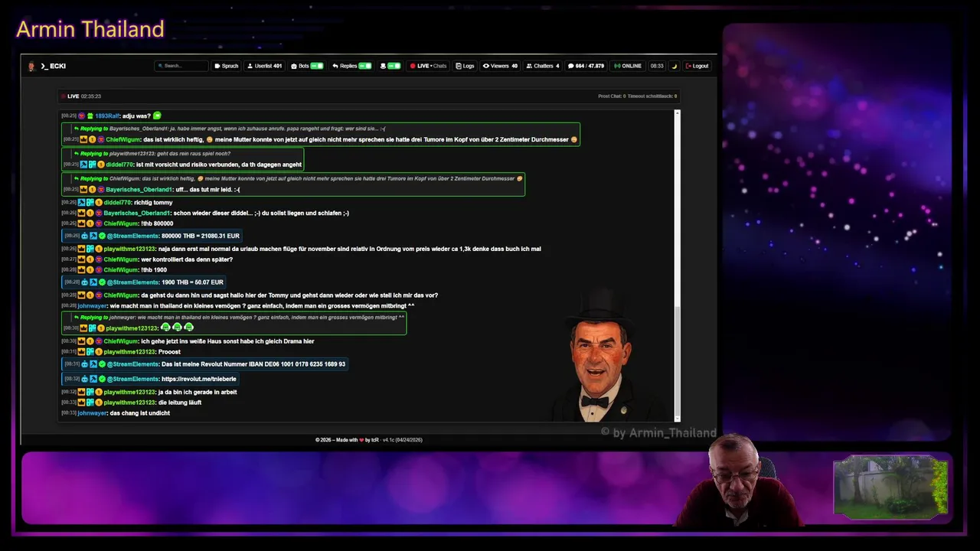Click the Search input field
980x551 pixels.
coord(181,66)
